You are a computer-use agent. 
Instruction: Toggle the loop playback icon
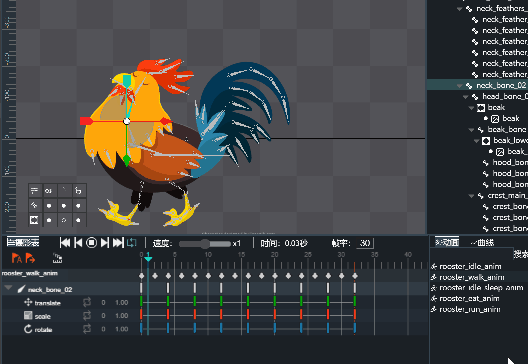click(132, 242)
